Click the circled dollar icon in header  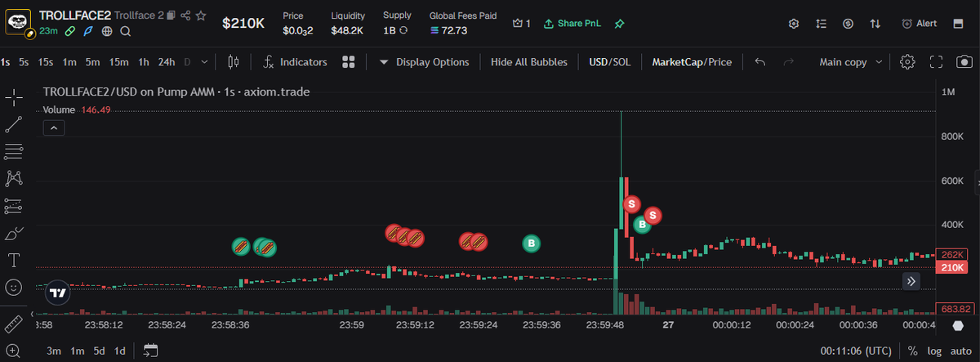click(849, 24)
